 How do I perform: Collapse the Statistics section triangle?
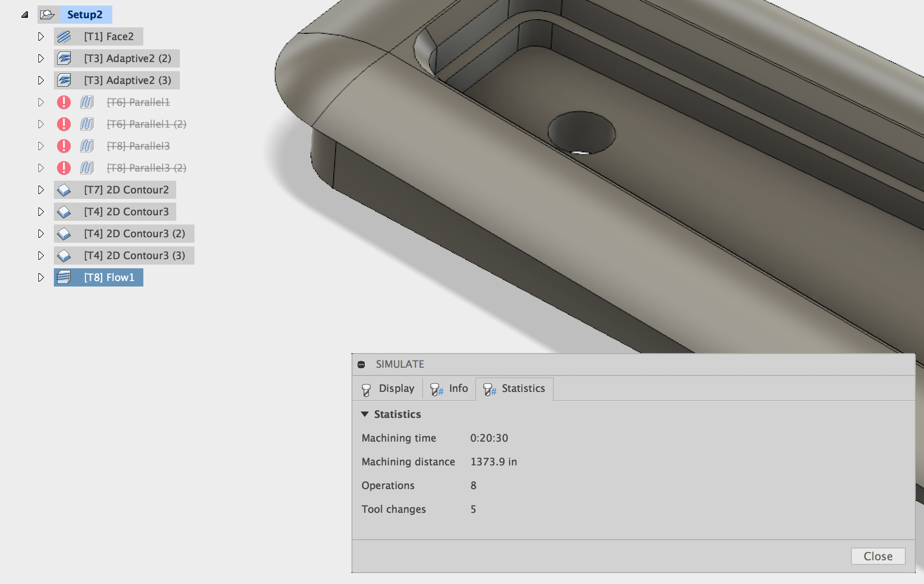click(x=365, y=414)
